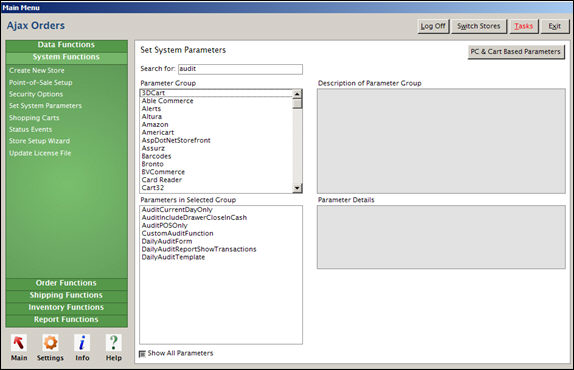Select Bronto parameter group
The height and width of the screenshot is (370, 574).
(x=216, y=164)
